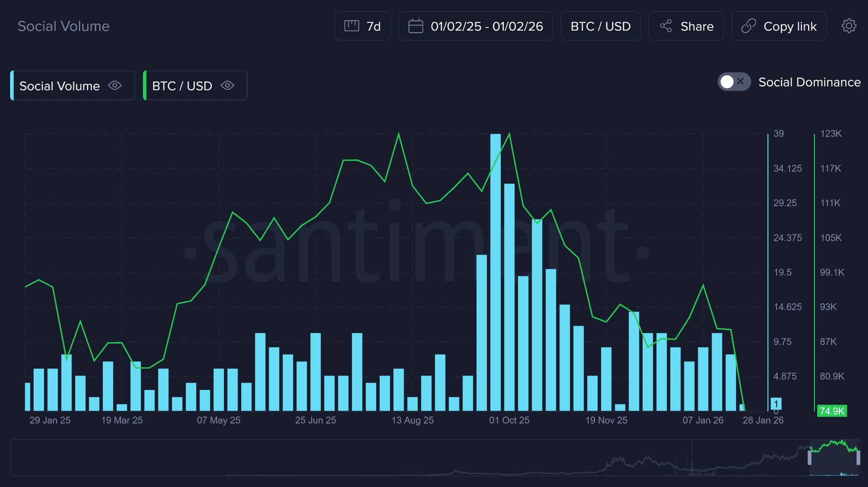
Task: Click the right handle of the navigator range
Action: (858, 457)
